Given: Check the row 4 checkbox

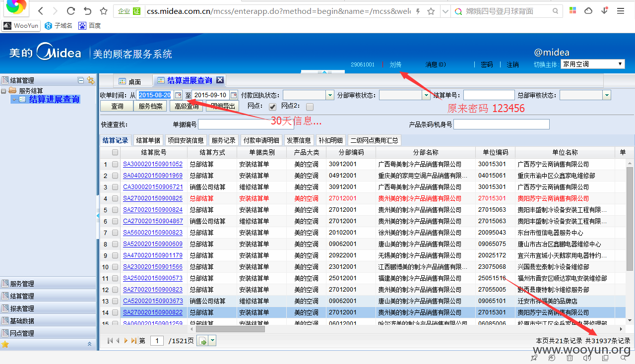Looking at the screenshot, I should pyautogui.click(x=115, y=198).
